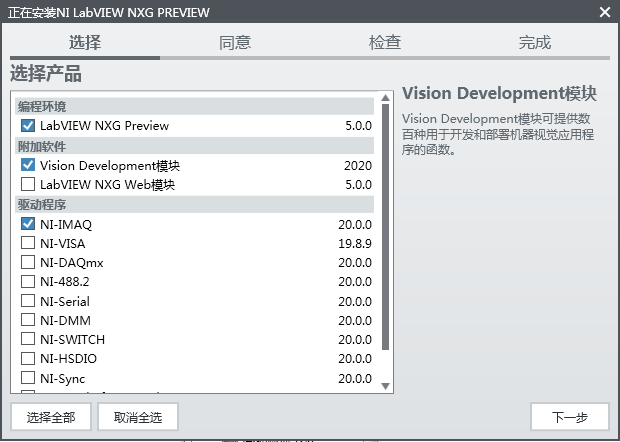Tick the NI-SWITCH checkbox
Image resolution: width=620 pixels, height=442 pixels.
[x=28, y=340]
